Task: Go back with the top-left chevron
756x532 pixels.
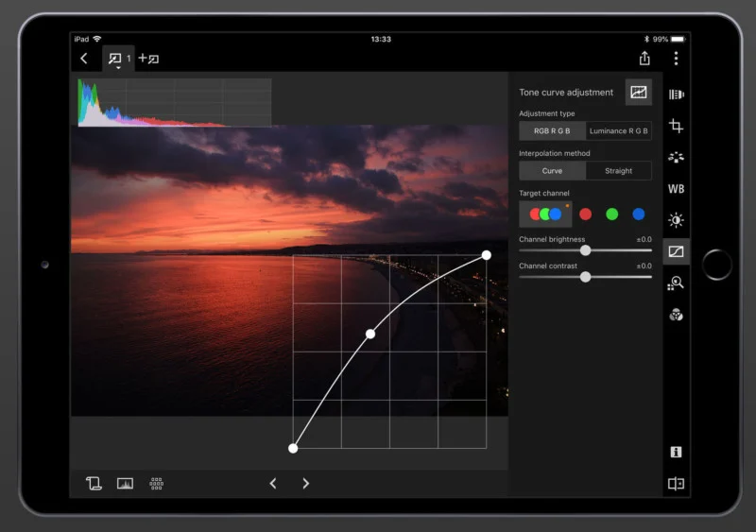Action: (x=84, y=59)
